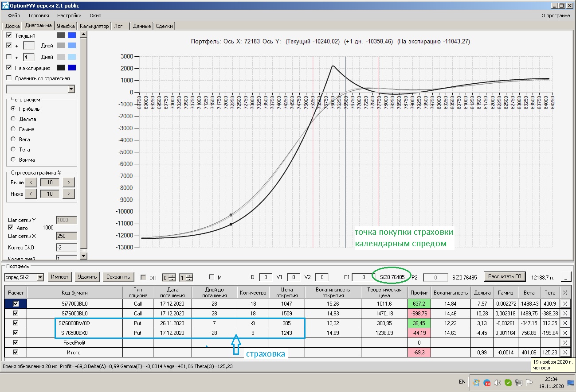Delete the Si76500BX0 row with X button
Viewport: 576px width, 392px height.
564,333
